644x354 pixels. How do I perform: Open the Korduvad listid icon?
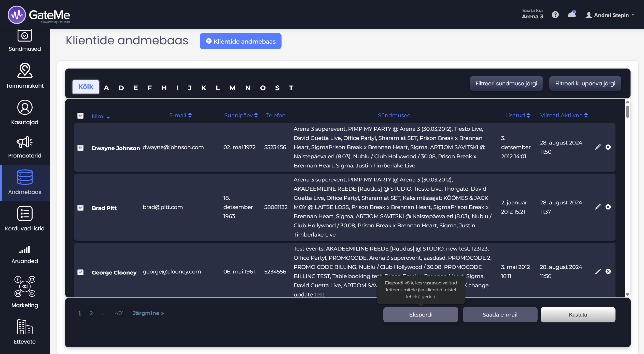[25, 214]
